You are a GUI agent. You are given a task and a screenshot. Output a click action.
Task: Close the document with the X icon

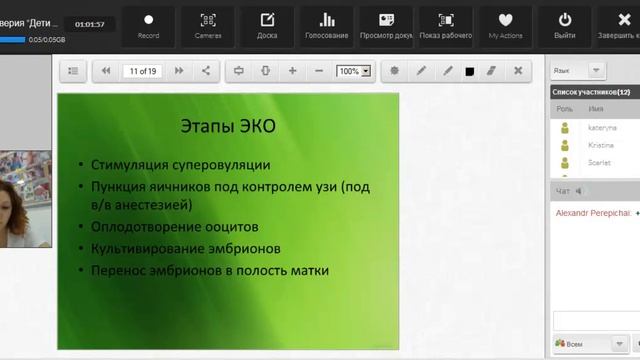[518, 71]
